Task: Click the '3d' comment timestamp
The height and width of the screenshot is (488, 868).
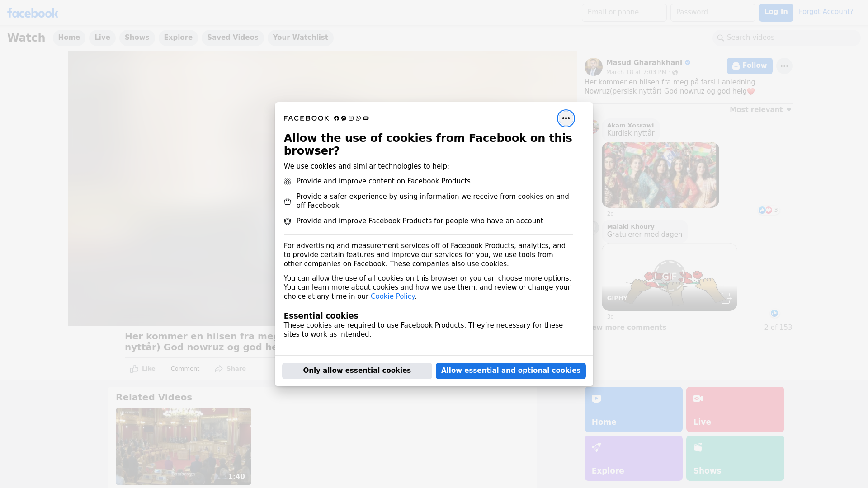Action: (x=610, y=317)
